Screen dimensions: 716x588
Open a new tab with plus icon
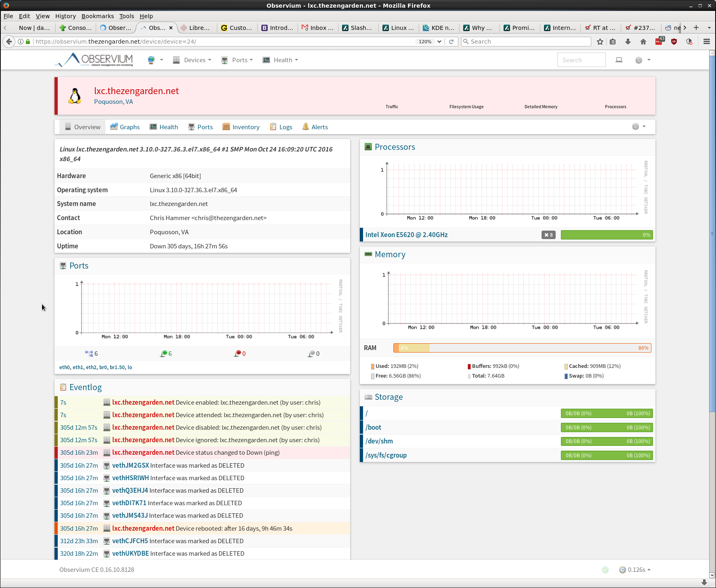coord(696,27)
